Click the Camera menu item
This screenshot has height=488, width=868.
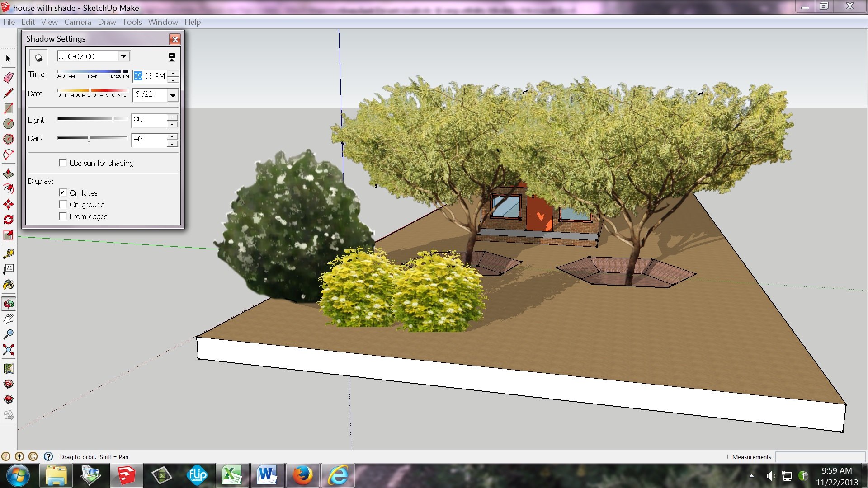[76, 22]
